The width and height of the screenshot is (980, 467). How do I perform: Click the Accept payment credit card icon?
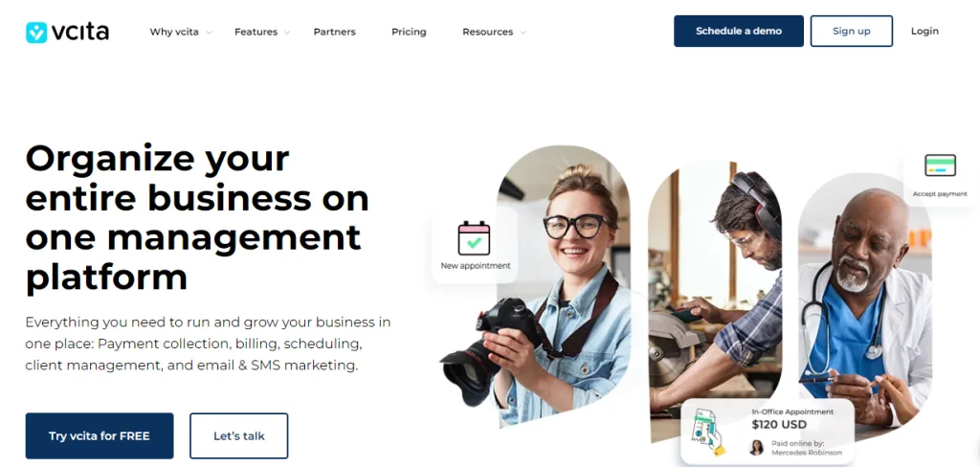point(940,166)
